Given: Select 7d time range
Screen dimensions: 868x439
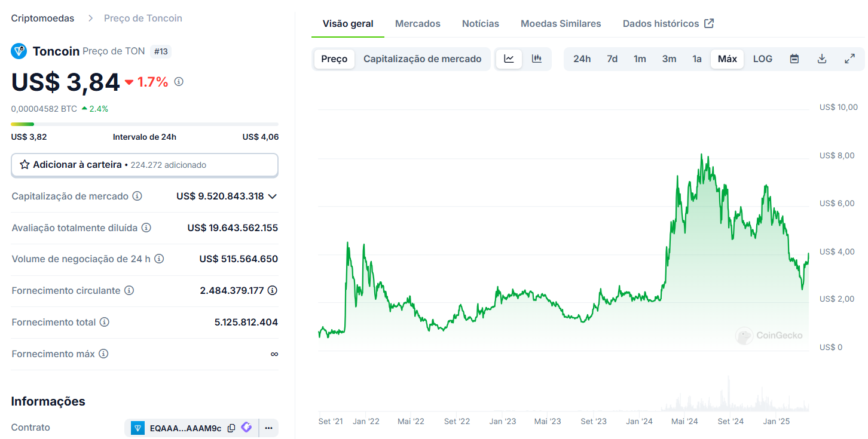Looking at the screenshot, I should pyautogui.click(x=612, y=59).
